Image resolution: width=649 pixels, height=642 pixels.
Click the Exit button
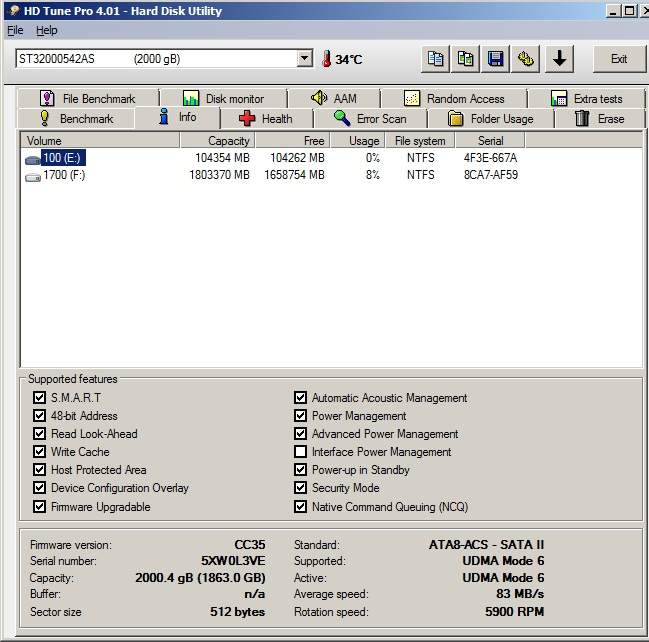(x=619, y=59)
